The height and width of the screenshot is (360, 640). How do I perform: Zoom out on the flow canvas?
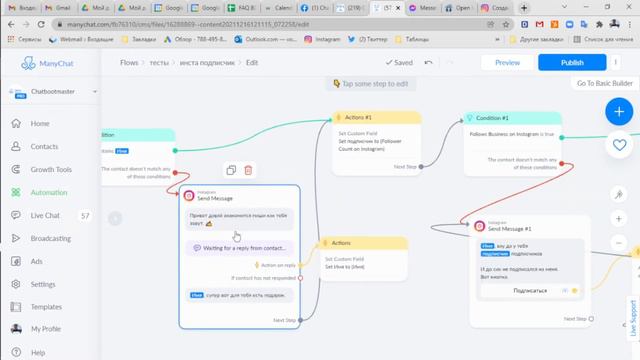619,243
